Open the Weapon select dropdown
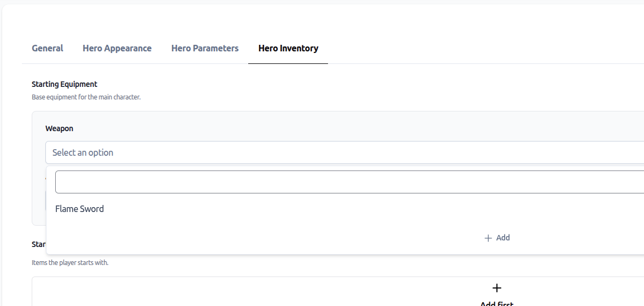This screenshot has width=644, height=306. [344, 152]
